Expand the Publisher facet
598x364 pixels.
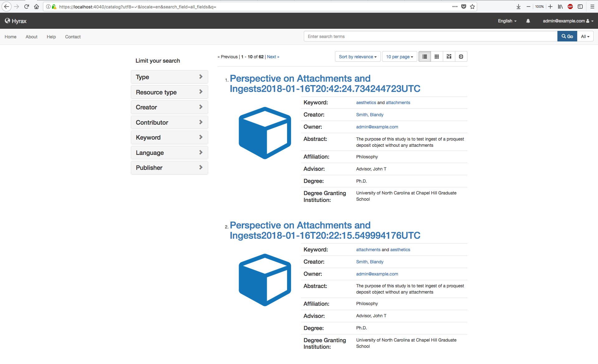pyautogui.click(x=169, y=168)
